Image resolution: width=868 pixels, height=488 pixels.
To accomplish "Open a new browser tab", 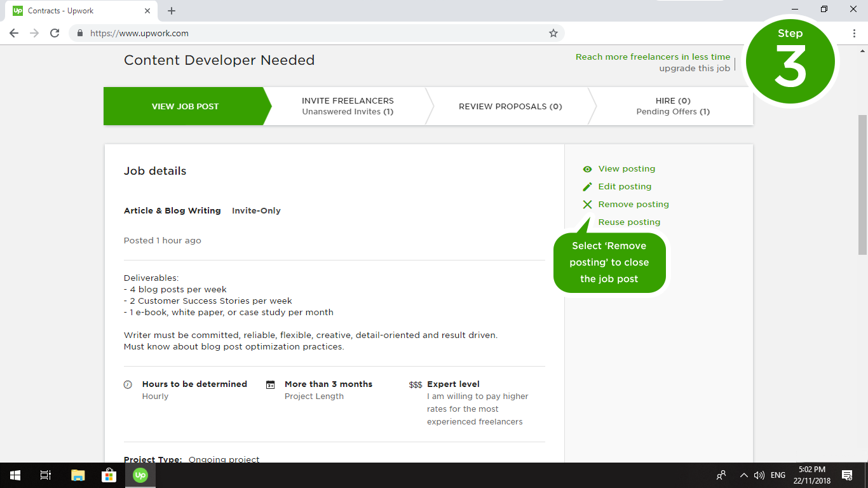I will click(x=172, y=11).
